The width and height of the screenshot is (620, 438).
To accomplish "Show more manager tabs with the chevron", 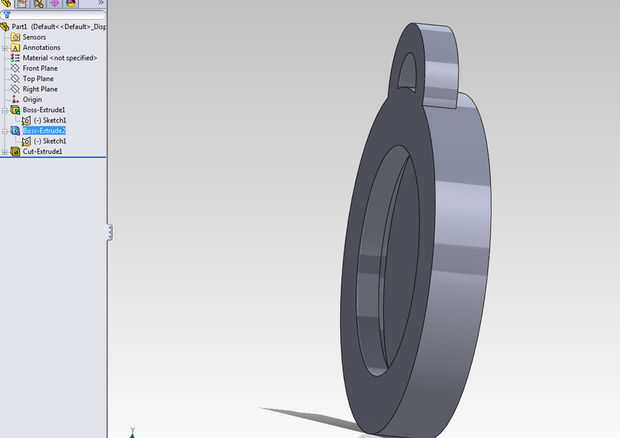I will pos(101,3).
